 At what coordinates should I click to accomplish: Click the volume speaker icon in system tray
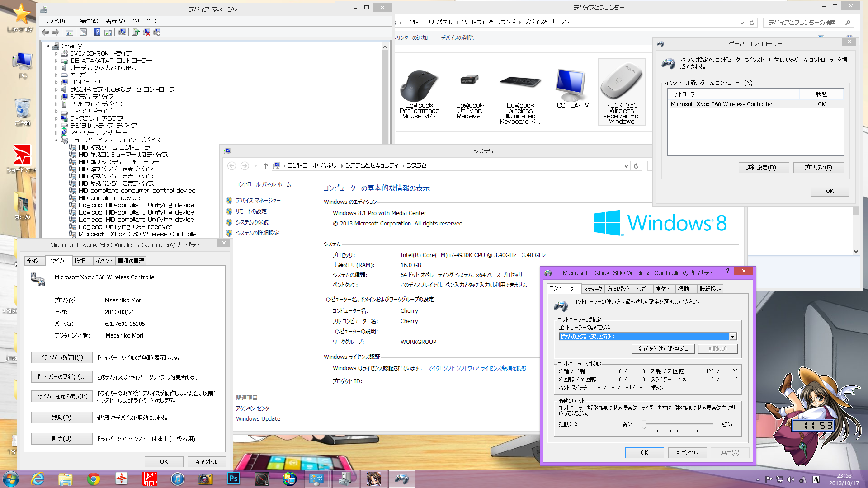pyautogui.click(x=791, y=479)
